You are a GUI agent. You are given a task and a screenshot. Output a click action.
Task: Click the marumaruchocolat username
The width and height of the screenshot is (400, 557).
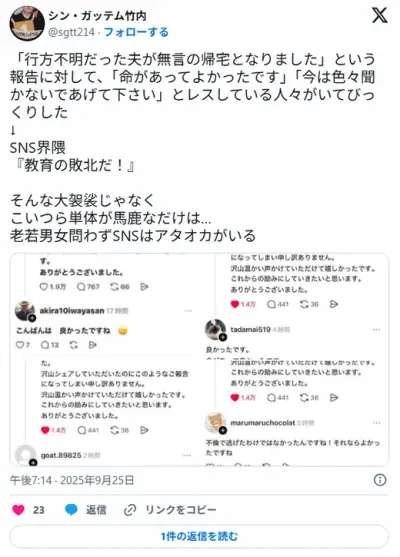pyautogui.click(x=263, y=423)
